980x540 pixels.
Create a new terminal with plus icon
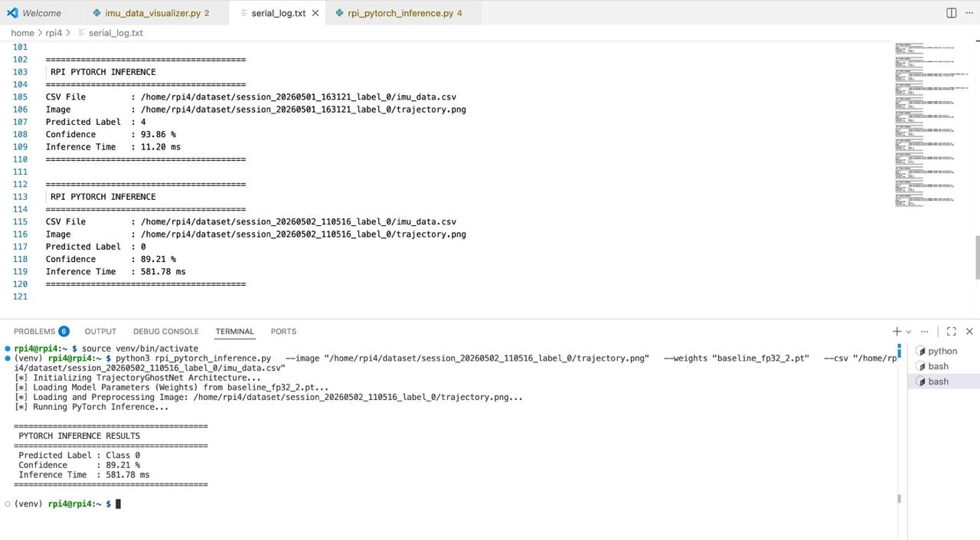pos(897,332)
